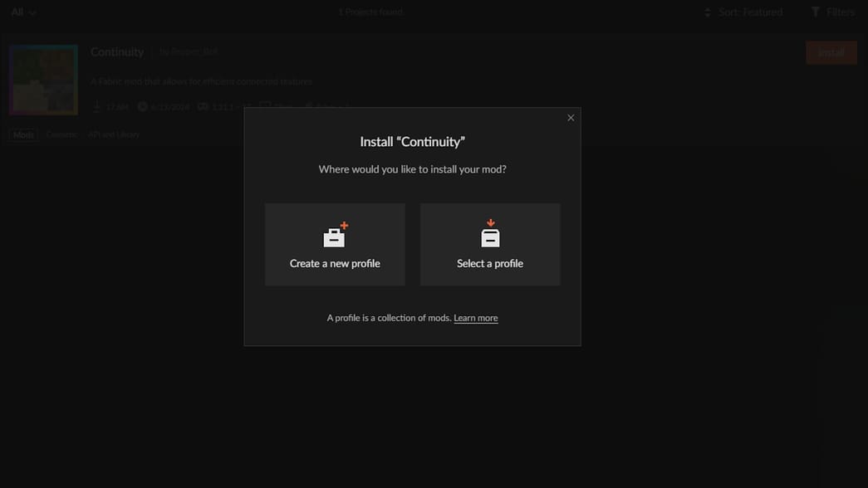The image size is (868, 488).
Task: Open the All projects dropdown
Action: click(22, 12)
